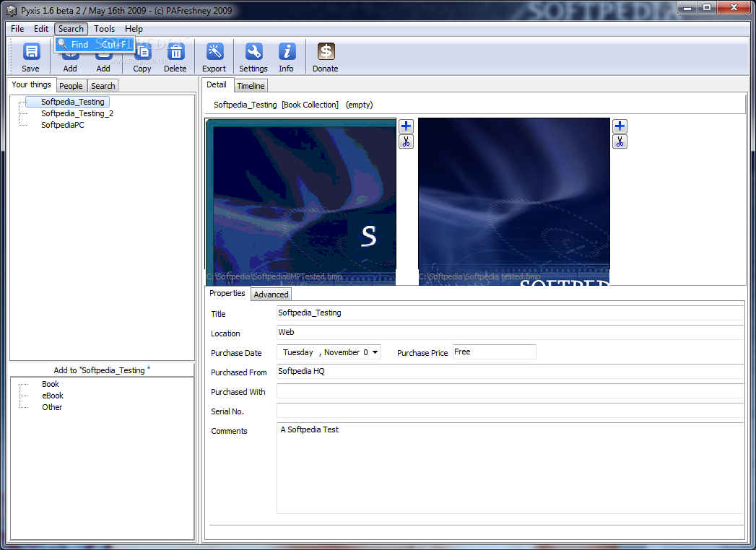Screen dimensions: 756x550
Task: Maximize the Pyxis window
Action: (x=707, y=7)
